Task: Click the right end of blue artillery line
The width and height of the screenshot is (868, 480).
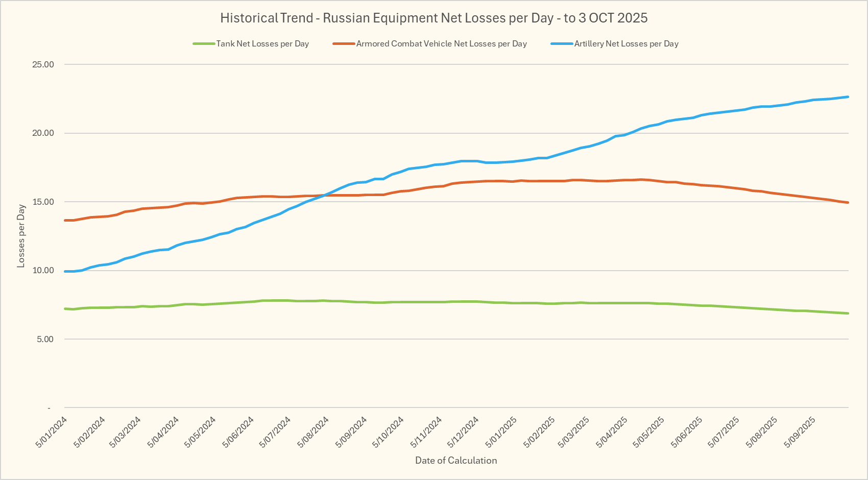Action: [847, 97]
